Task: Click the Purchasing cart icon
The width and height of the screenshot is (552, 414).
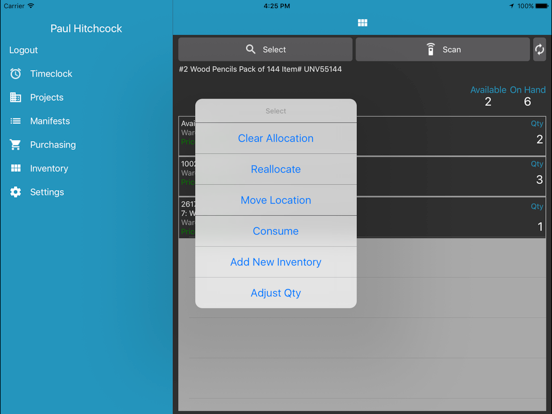Action: 15,145
